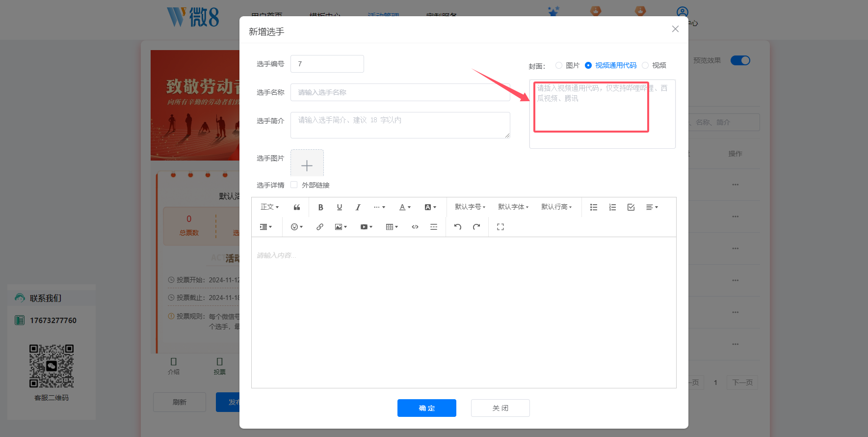Image resolution: width=868 pixels, height=437 pixels.
Task: Click the 选手简介 textarea
Action: tap(400, 125)
